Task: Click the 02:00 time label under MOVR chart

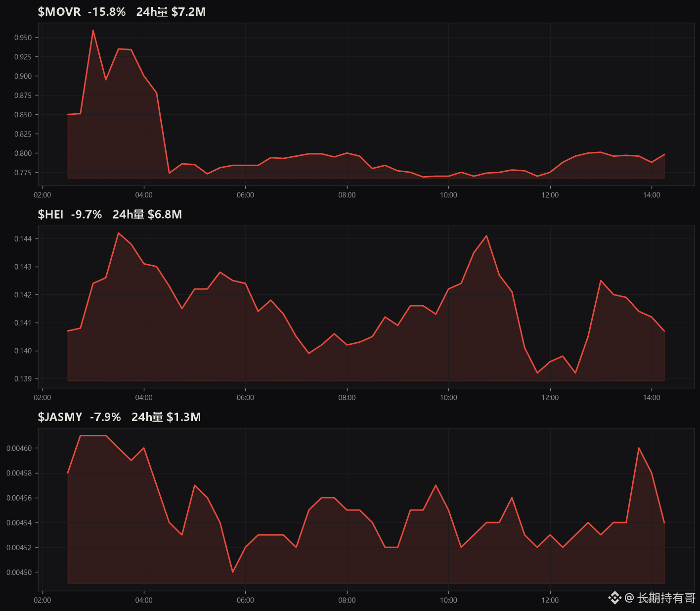Action: click(x=43, y=195)
